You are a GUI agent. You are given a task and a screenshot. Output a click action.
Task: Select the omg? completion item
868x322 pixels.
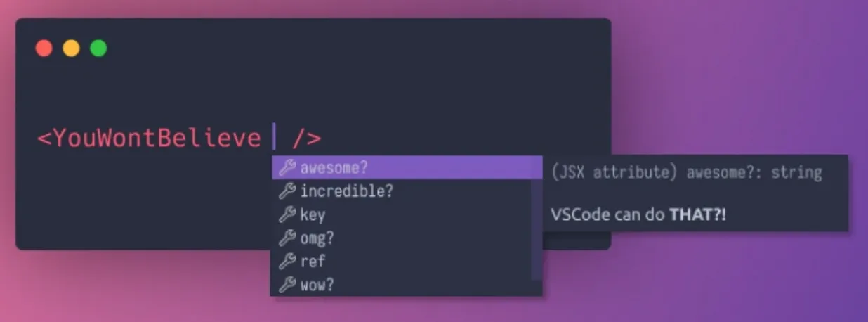tap(402, 238)
